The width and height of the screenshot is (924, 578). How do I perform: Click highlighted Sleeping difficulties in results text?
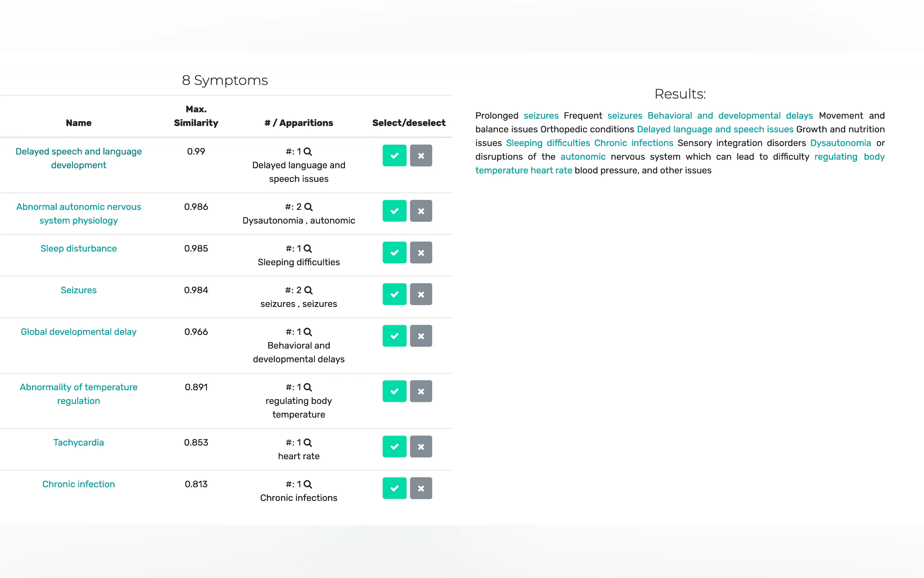pyautogui.click(x=547, y=143)
